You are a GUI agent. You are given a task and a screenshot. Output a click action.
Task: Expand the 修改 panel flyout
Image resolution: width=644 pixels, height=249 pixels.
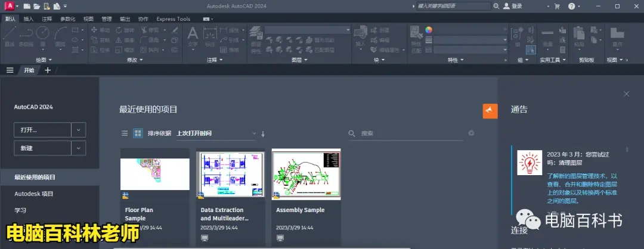(135, 60)
